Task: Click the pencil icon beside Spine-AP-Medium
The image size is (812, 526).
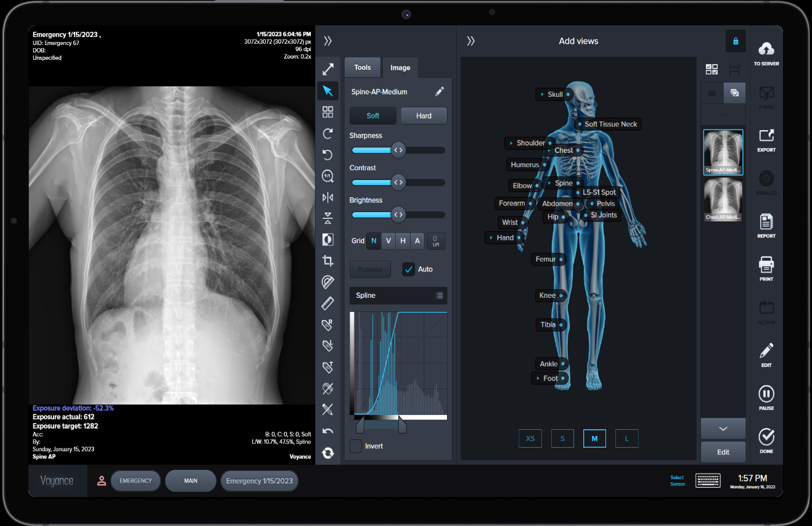Action: [439, 92]
